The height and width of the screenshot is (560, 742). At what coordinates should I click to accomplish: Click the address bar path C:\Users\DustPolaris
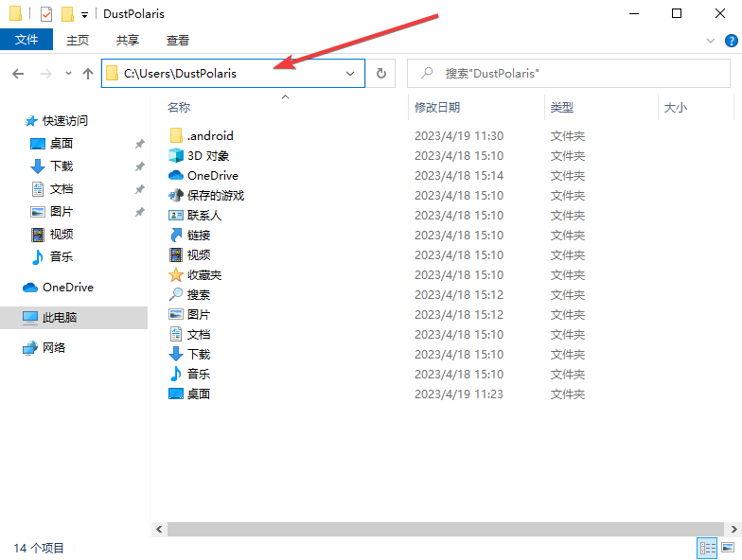coord(180,74)
